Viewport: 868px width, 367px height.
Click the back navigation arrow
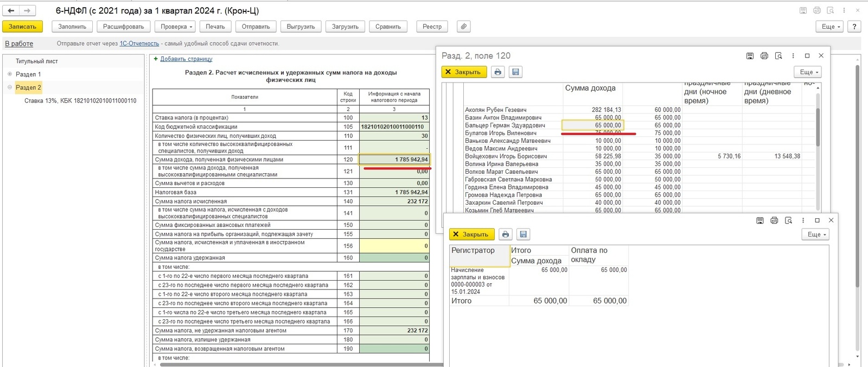pyautogui.click(x=11, y=10)
